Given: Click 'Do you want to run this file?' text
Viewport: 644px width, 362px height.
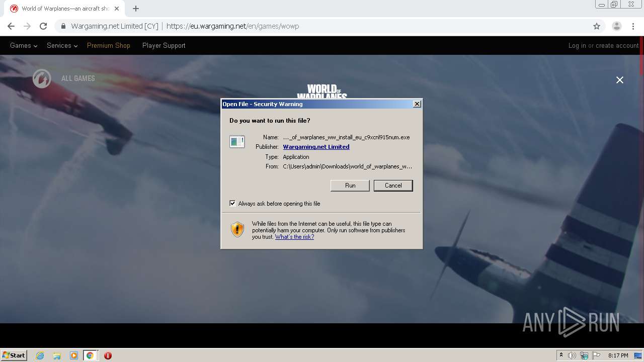Looking at the screenshot, I should point(270,121).
